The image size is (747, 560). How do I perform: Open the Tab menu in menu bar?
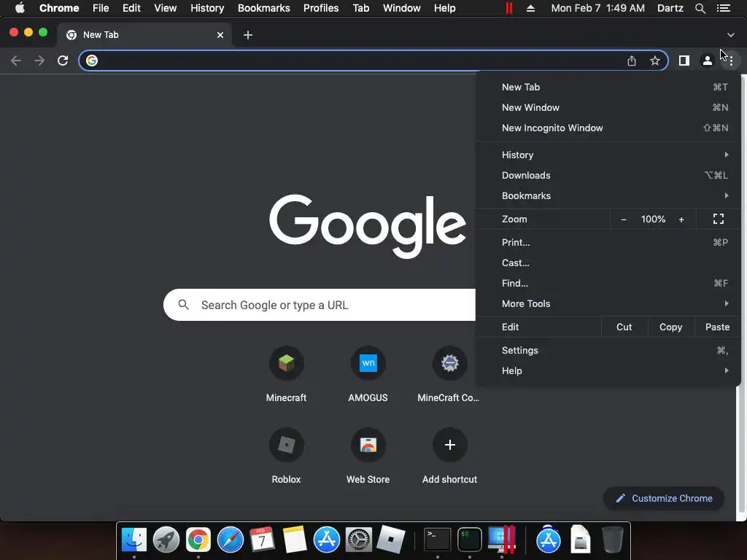361,8
